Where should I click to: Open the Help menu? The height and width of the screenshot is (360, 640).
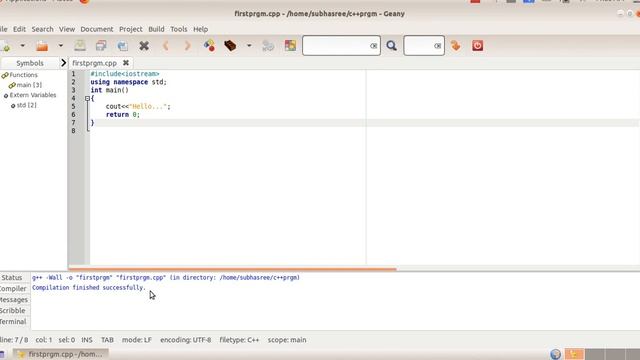point(200,29)
